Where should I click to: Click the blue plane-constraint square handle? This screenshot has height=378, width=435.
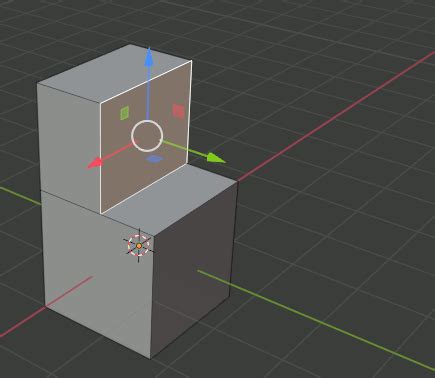(154, 159)
